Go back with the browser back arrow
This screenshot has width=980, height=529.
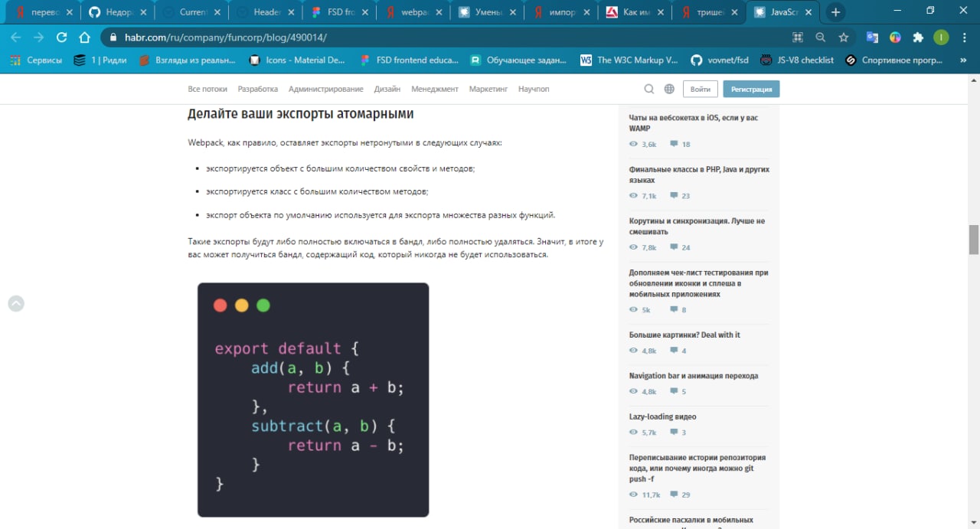15,37
